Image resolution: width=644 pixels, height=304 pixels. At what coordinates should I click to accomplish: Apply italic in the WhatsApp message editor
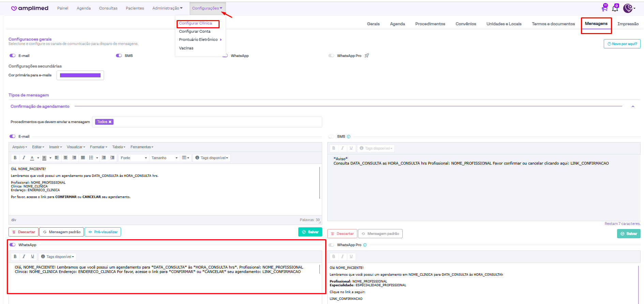[24, 257]
